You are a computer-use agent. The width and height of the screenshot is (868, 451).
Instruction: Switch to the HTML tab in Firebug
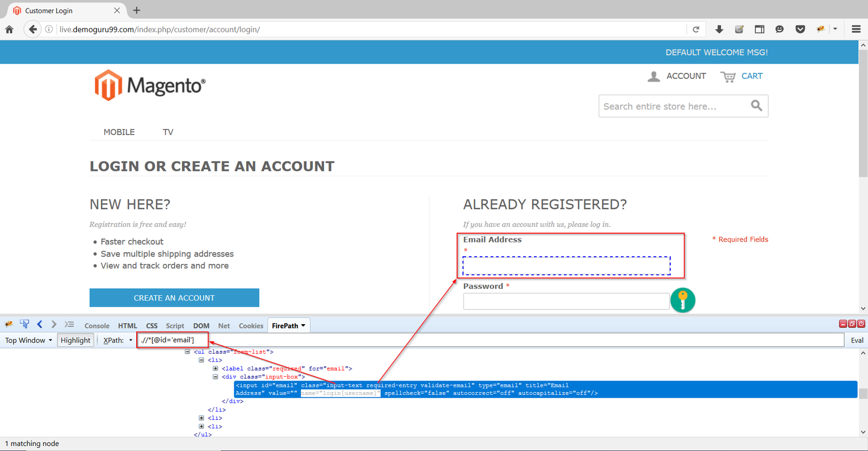(x=127, y=326)
